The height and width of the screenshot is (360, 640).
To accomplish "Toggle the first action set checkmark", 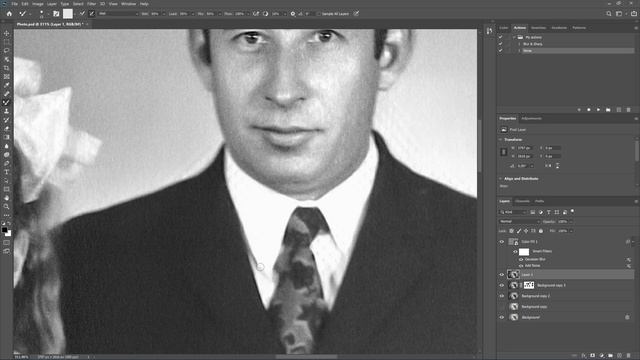I will [x=500, y=37].
